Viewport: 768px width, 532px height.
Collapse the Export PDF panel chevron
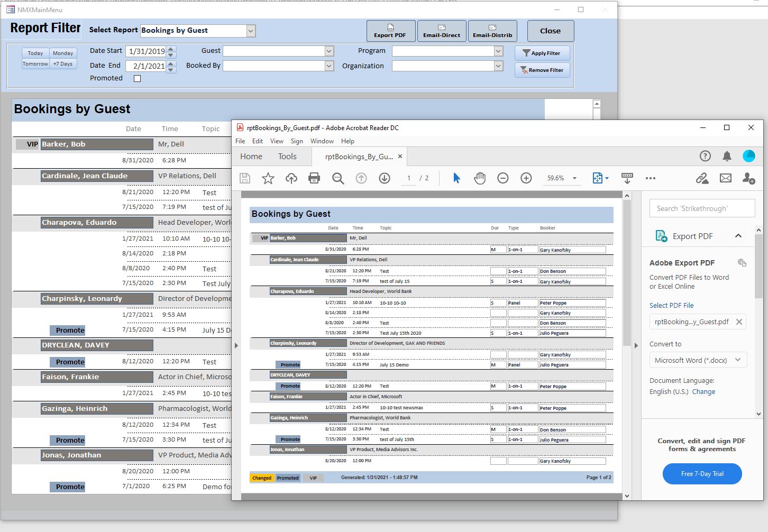[x=738, y=236]
